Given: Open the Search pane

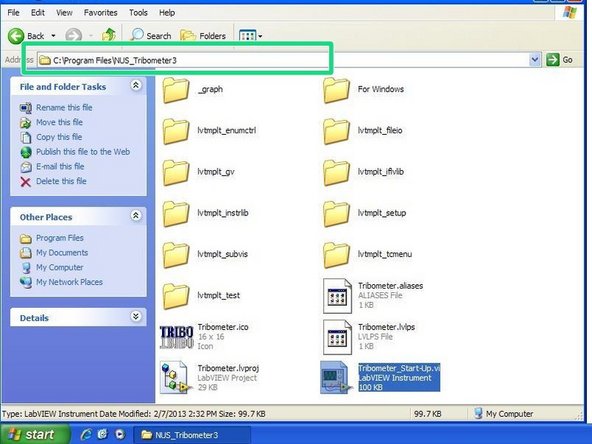Looking at the screenshot, I should [151, 35].
